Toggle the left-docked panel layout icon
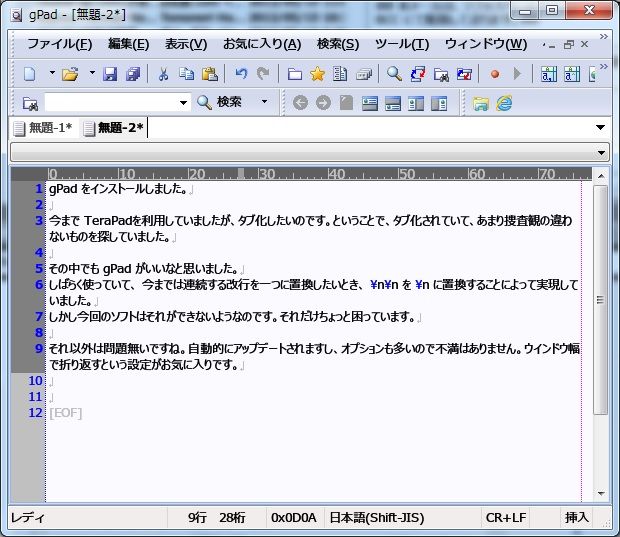 click(x=416, y=104)
